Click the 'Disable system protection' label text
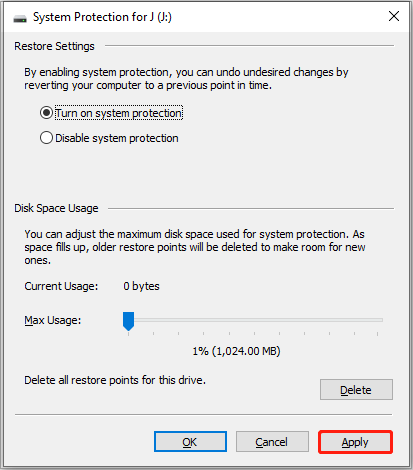Screen dimensions: 413x470 (x=117, y=138)
